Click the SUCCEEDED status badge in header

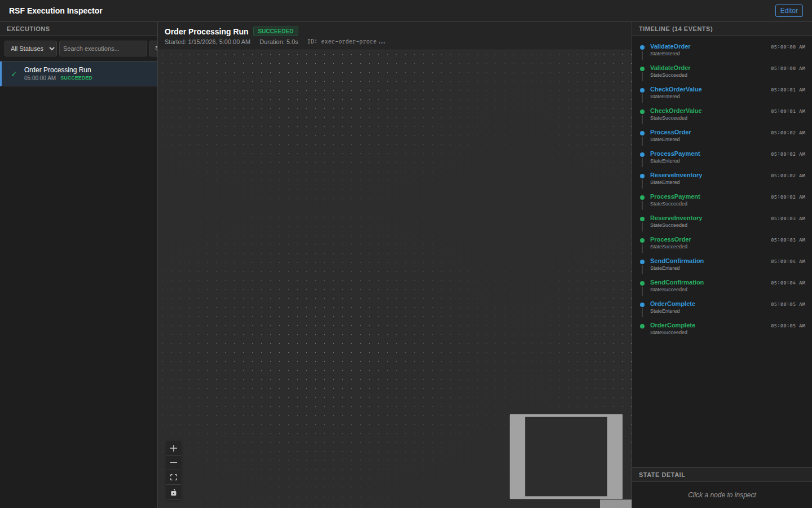(x=275, y=32)
